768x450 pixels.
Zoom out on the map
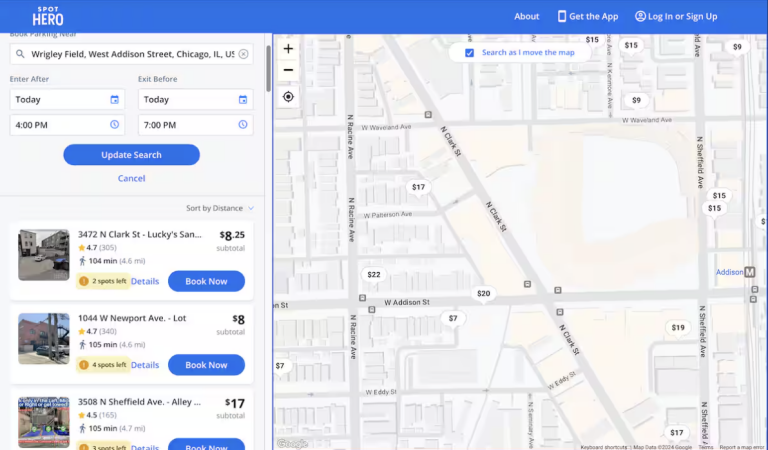point(288,70)
